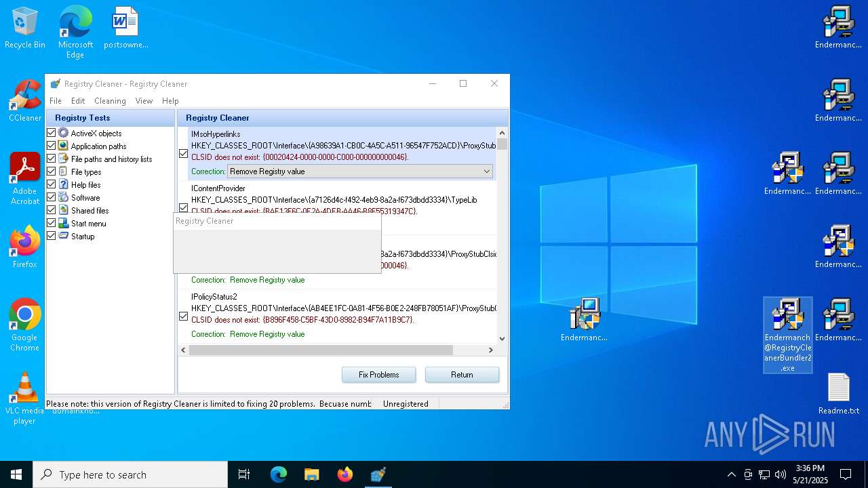The width and height of the screenshot is (868, 488).
Task: Select the IPolicyStatus2 registry entry row
Action: [337, 315]
